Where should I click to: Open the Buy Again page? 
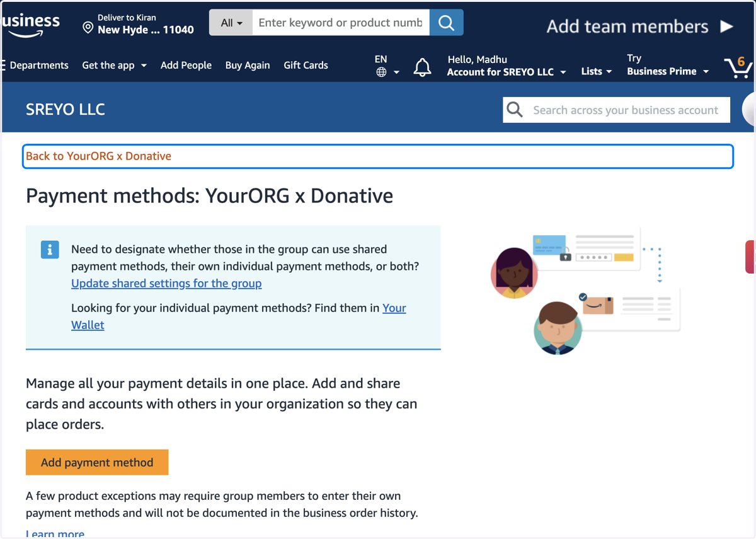tap(248, 65)
